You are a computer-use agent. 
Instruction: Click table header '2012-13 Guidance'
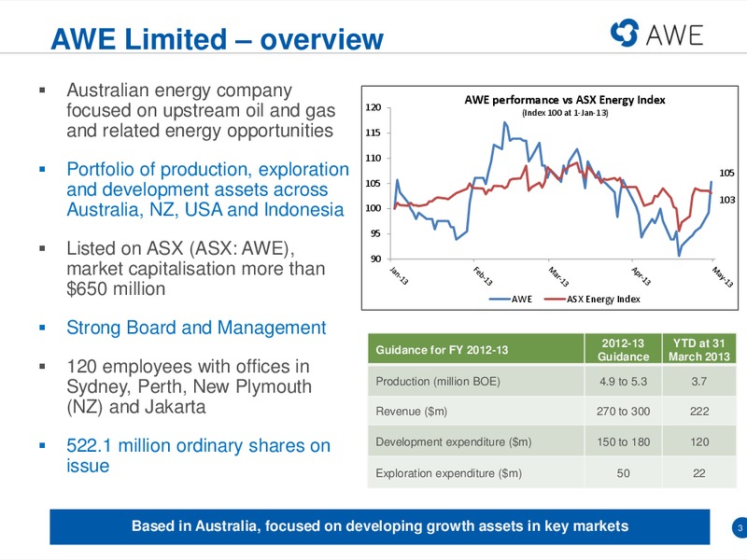point(623,350)
